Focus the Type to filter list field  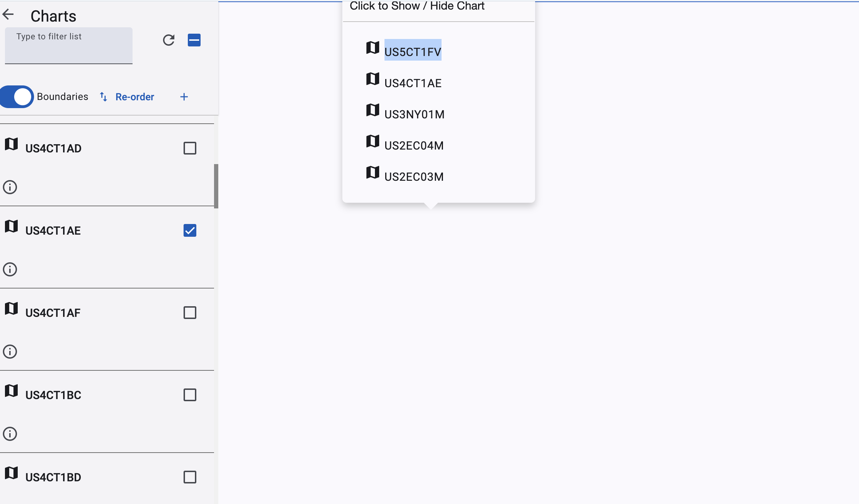[69, 46]
